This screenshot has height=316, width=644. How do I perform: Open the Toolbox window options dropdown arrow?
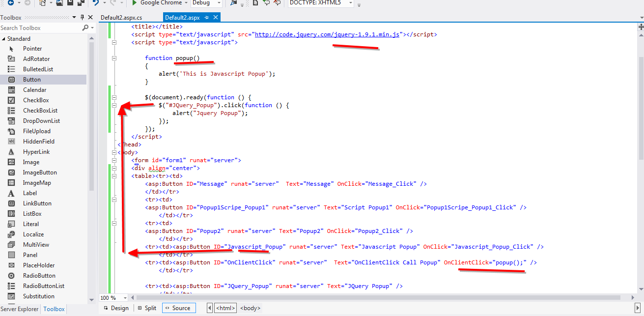click(x=75, y=18)
